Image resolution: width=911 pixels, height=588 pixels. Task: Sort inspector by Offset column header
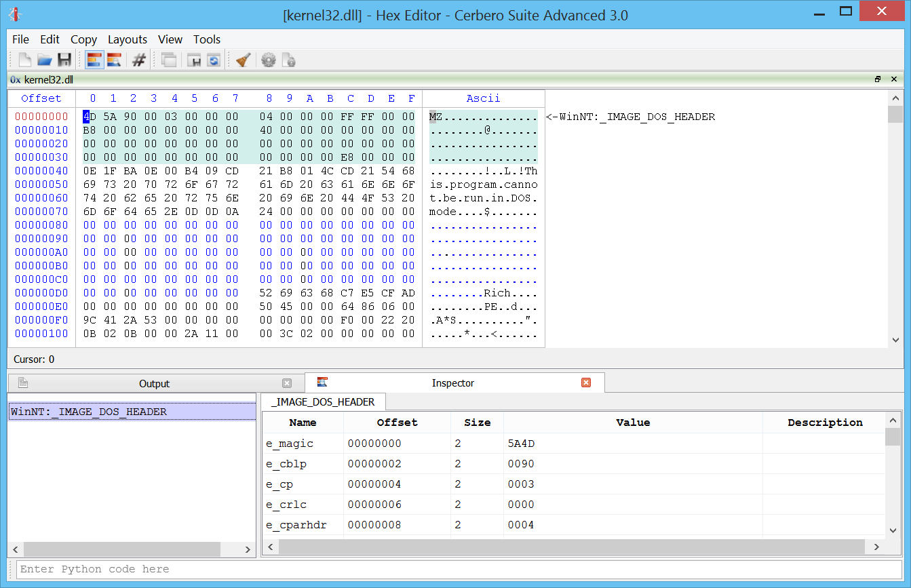pos(397,422)
